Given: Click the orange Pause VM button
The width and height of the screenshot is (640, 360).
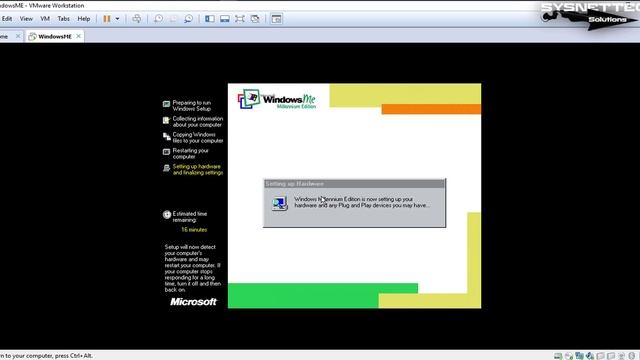Looking at the screenshot, I should tap(107, 19).
